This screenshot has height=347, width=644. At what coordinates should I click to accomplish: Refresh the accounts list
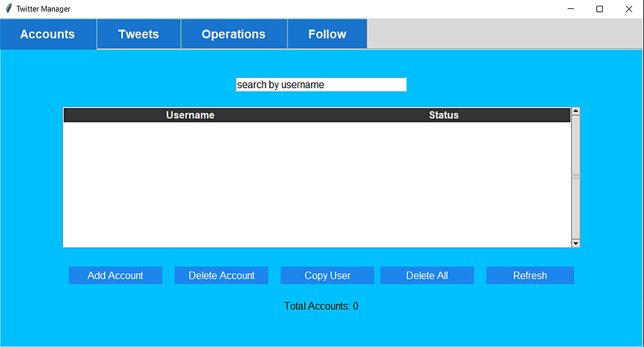[530, 276]
